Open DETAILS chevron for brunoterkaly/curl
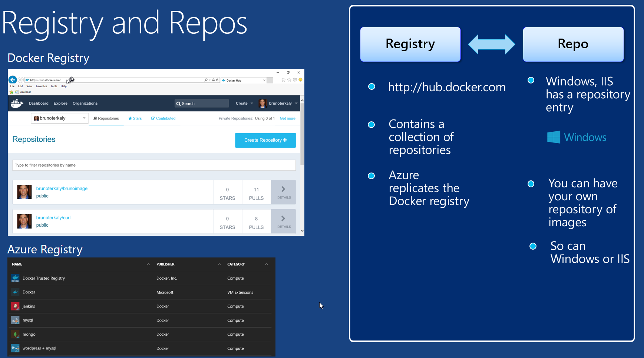This screenshot has height=358, width=644. [284, 221]
